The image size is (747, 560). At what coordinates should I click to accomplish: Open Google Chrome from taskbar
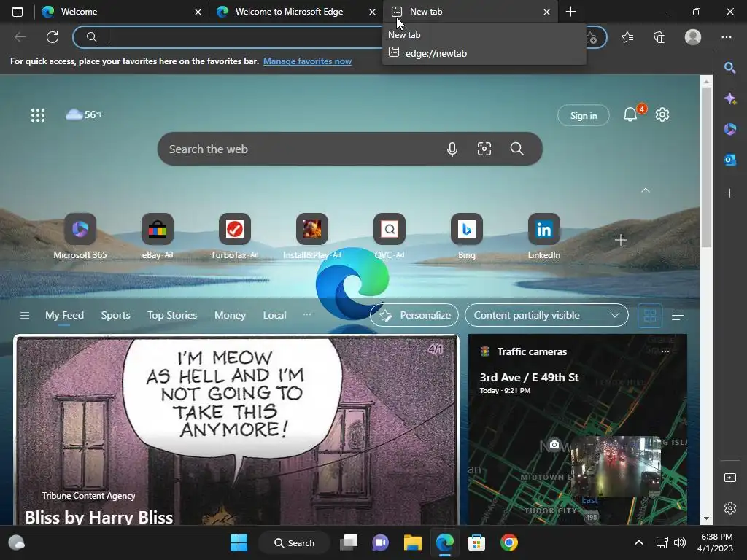[508, 542]
